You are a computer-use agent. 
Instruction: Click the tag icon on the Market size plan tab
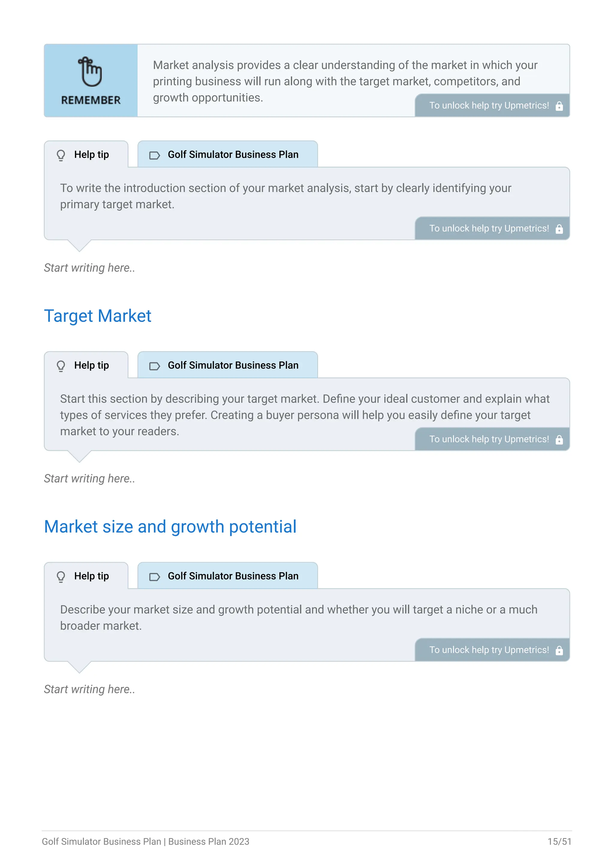[155, 577]
